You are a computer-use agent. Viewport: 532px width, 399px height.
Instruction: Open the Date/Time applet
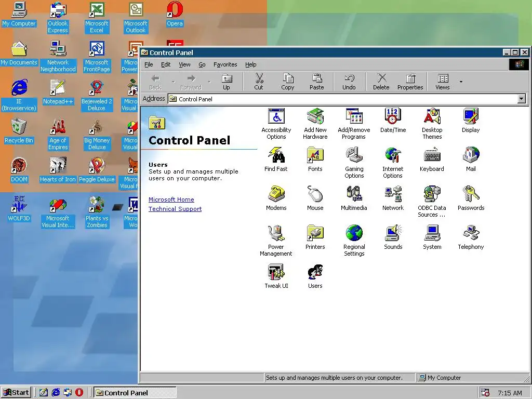393,116
